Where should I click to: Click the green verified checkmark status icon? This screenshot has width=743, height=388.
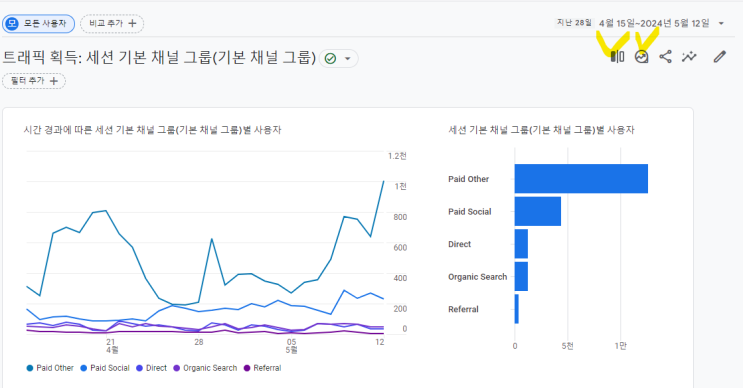tap(330, 59)
